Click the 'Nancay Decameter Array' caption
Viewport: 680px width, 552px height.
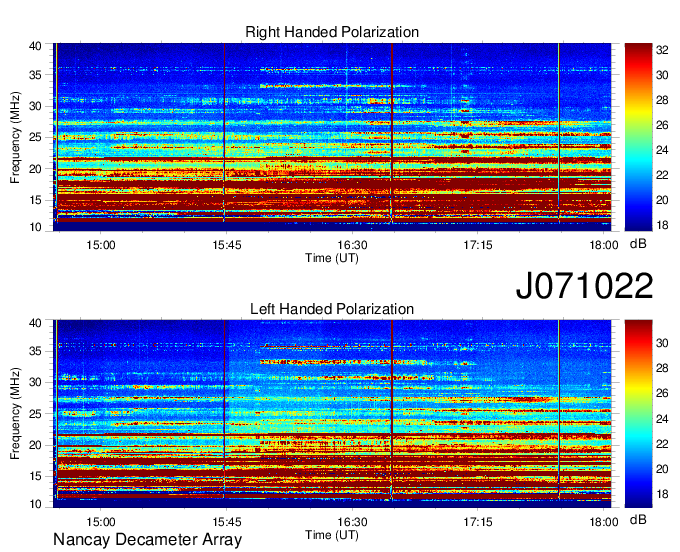147,540
